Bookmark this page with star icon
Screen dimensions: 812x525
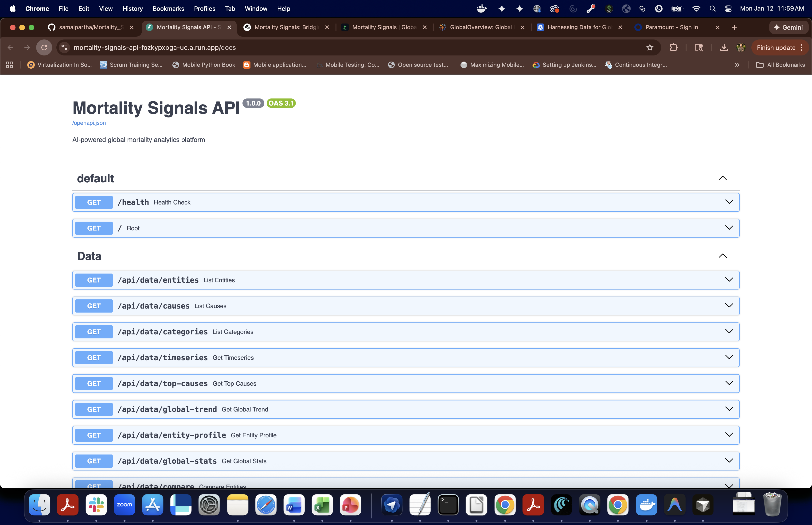pos(650,47)
